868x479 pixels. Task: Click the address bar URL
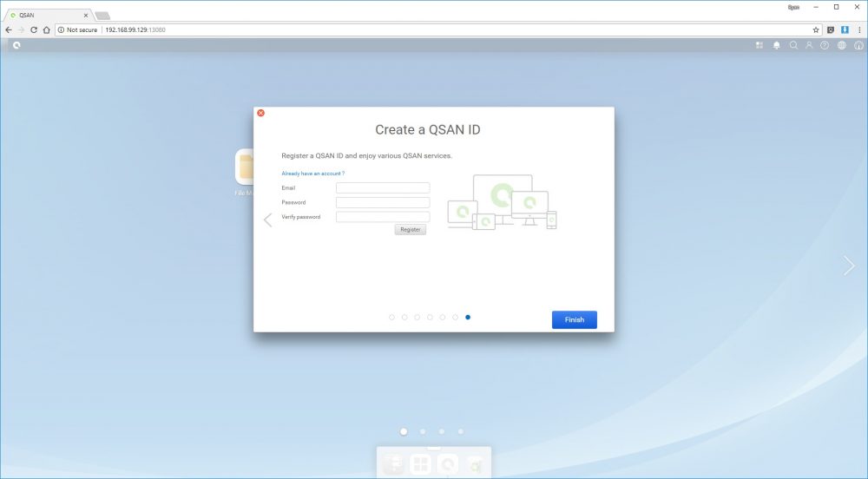(135, 30)
